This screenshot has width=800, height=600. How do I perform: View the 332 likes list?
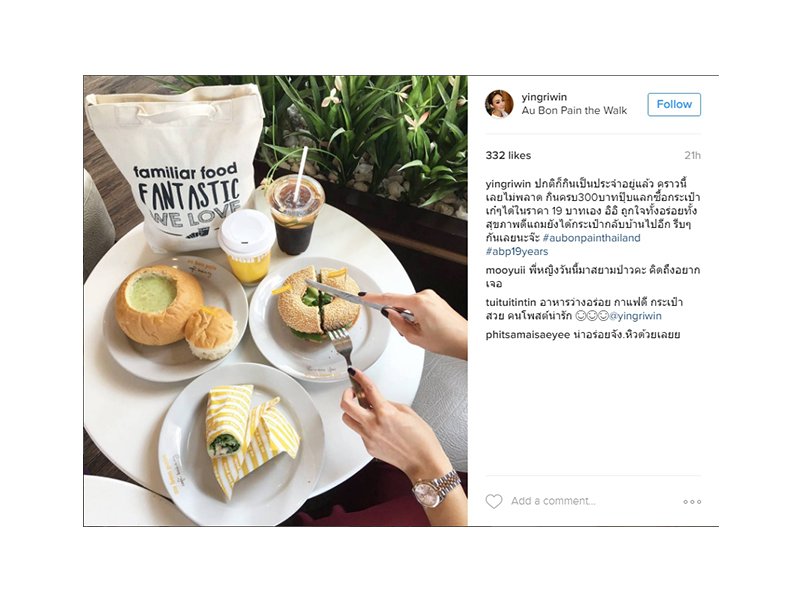tap(508, 156)
